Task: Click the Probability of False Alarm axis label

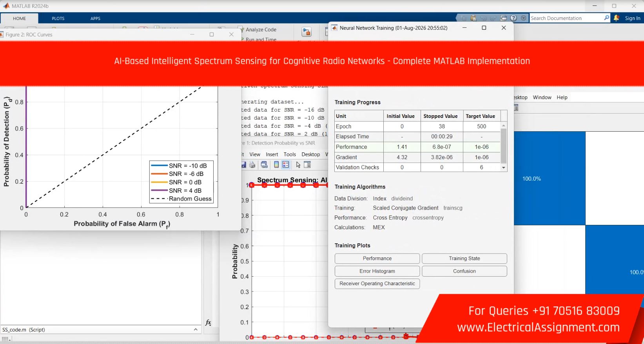Action: click(x=122, y=224)
